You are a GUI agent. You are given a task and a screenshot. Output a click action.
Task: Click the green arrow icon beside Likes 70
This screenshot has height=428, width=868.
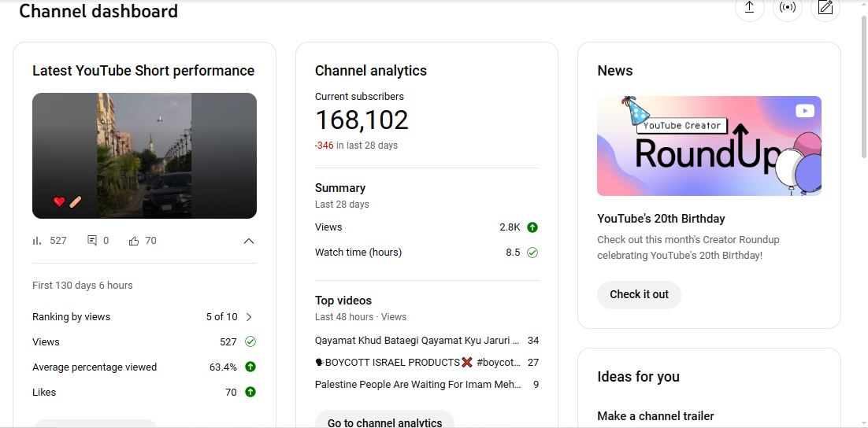(x=250, y=392)
